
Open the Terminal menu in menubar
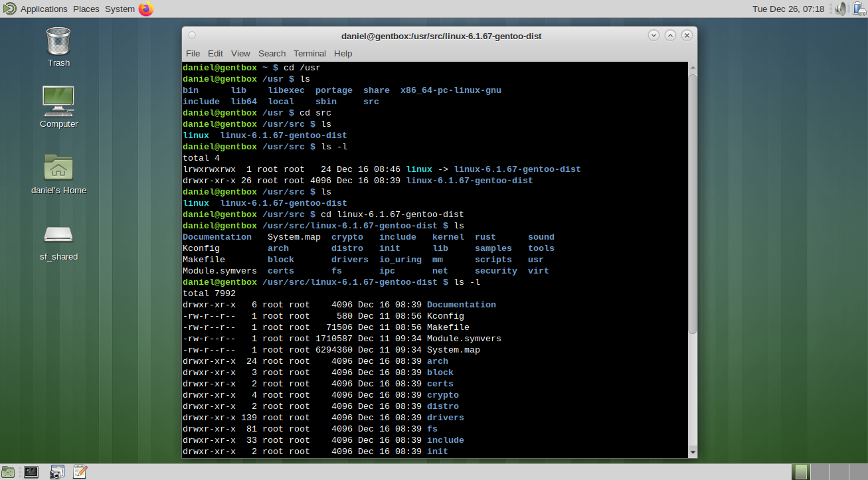point(309,53)
